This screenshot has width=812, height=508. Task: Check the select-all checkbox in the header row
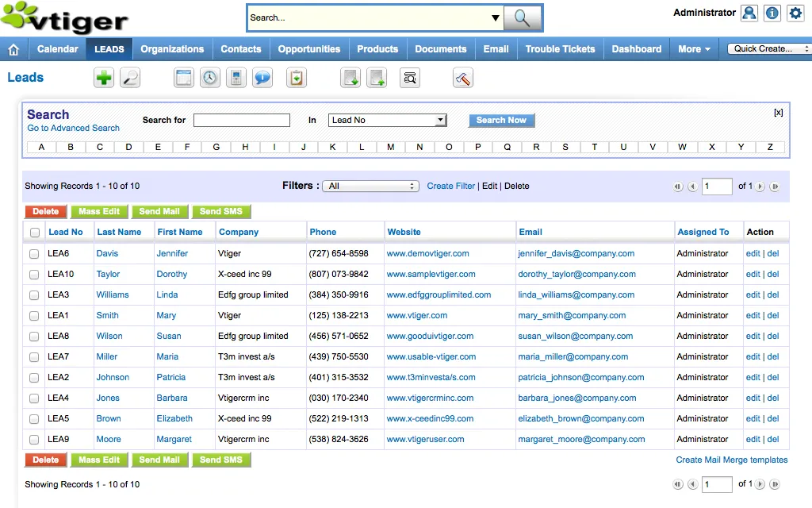pos(34,232)
